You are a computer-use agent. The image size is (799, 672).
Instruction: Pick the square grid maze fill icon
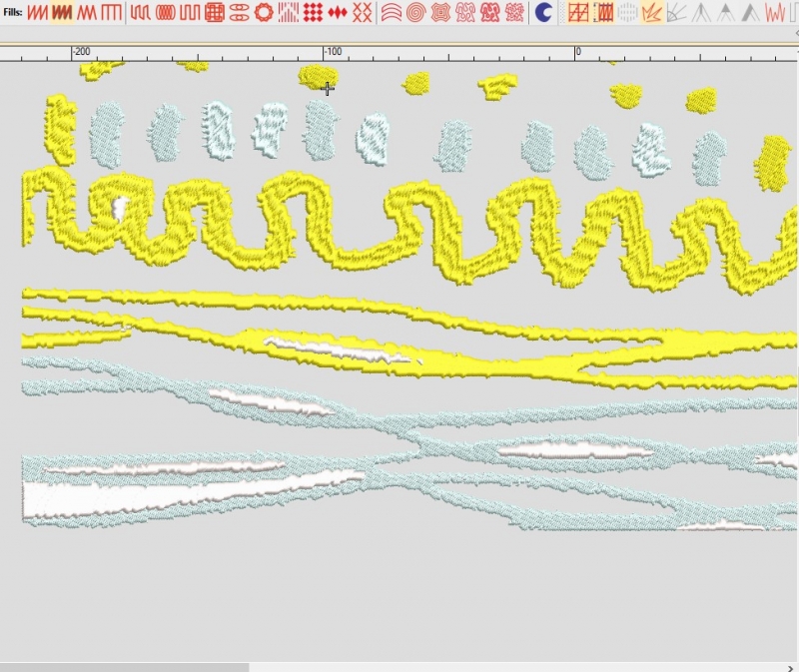point(214,13)
